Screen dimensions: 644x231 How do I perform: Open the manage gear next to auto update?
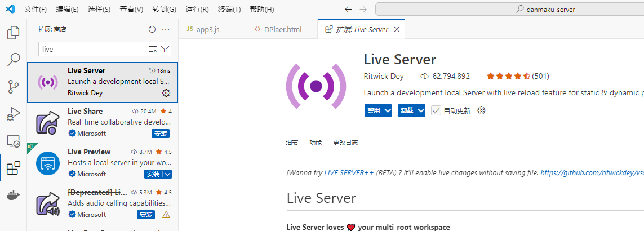click(481, 110)
